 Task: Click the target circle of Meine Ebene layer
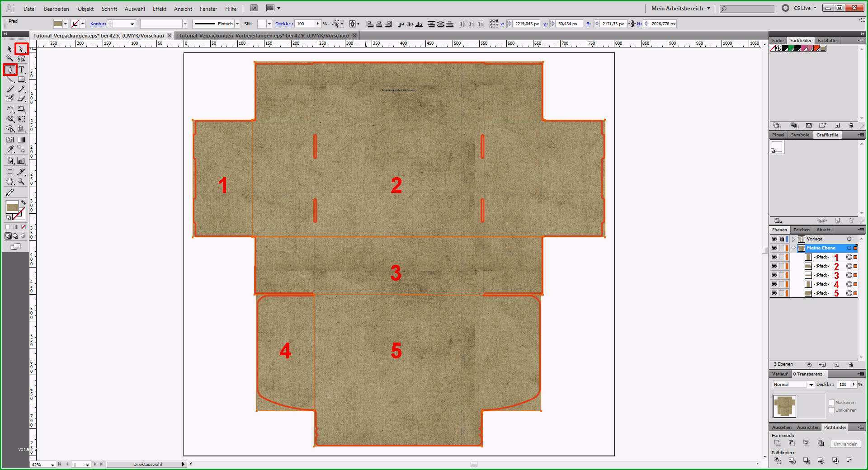click(849, 248)
